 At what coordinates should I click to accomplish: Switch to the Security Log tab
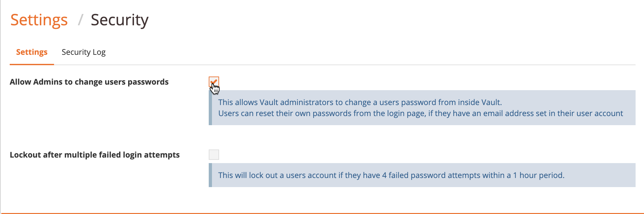coord(83,52)
